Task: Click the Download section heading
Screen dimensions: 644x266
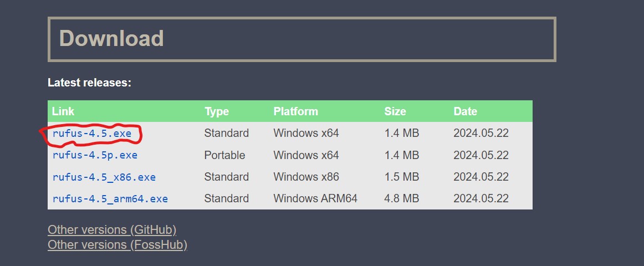Action: tap(111, 39)
